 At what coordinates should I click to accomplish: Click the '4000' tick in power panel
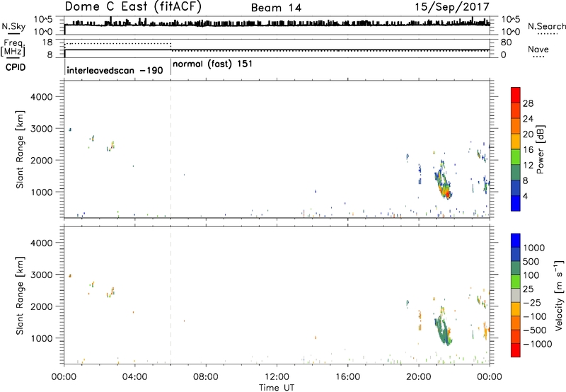[x=42, y=97]
